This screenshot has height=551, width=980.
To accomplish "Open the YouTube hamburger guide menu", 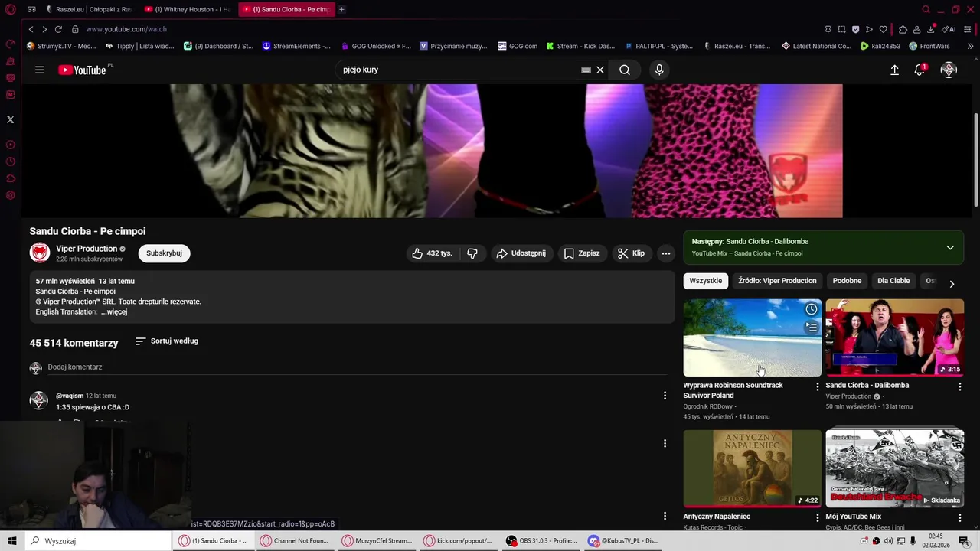I will point(40,70).
